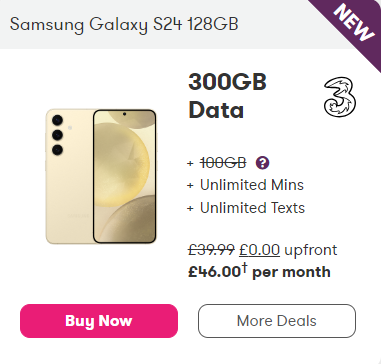This screenshot has width=381, height=364.
Task: Click the top camera lens on the phone
Action: click(57, 120)
